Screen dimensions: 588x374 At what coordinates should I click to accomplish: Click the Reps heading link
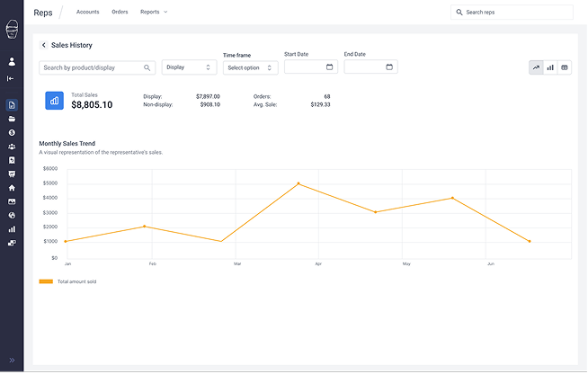tap(43, 13)
